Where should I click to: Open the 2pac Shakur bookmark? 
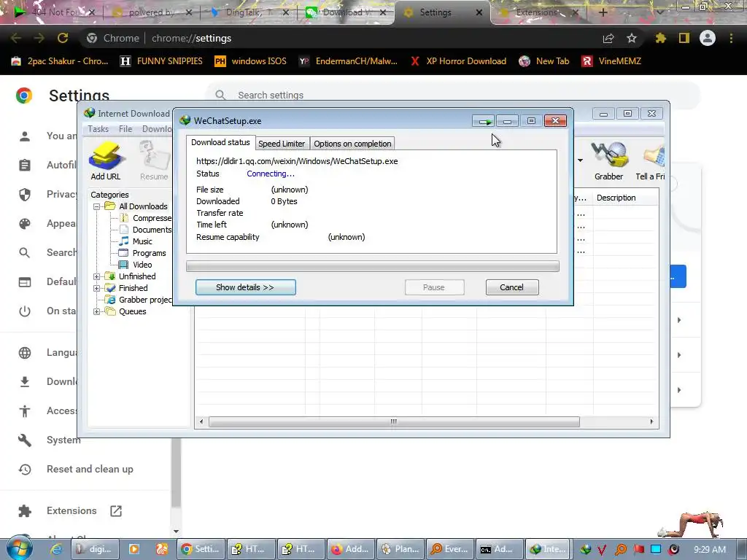60,61
